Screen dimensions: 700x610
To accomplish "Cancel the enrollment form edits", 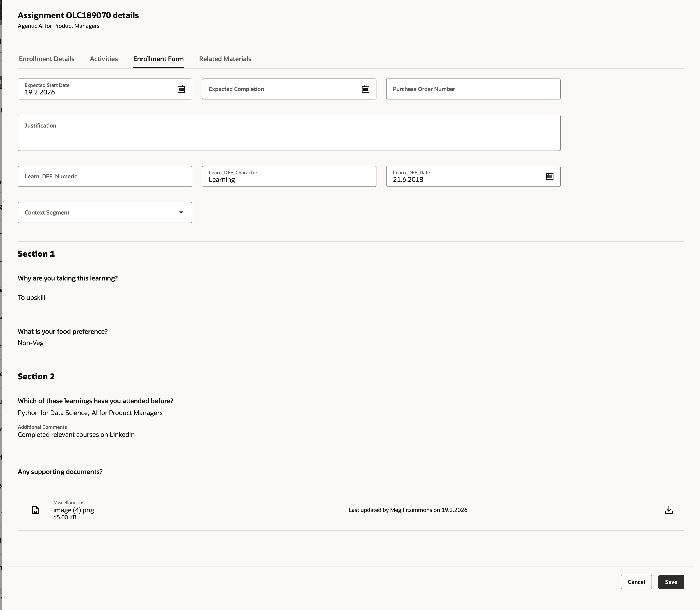I will coord(636,581).
